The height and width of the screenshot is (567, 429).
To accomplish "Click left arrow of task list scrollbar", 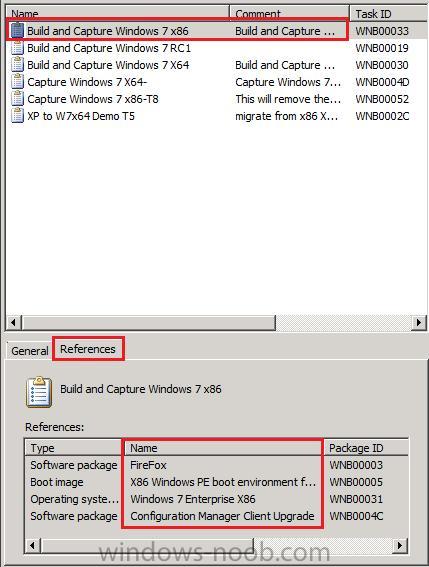I will (13, 322).
